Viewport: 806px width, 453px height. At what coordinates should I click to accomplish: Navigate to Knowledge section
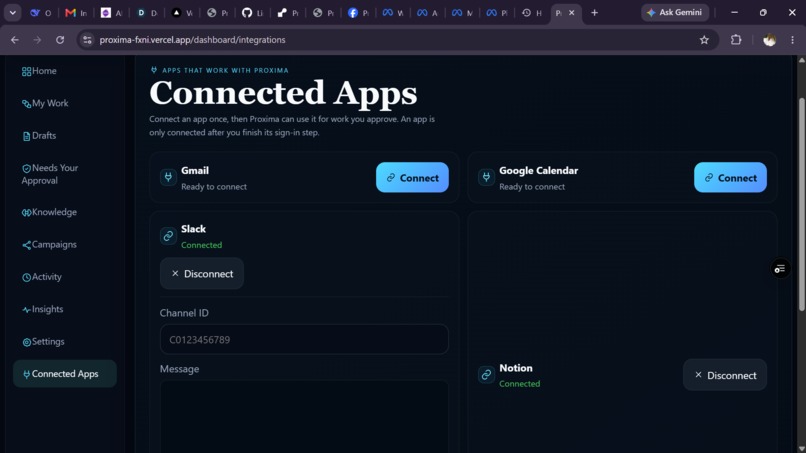click(49, 212)
